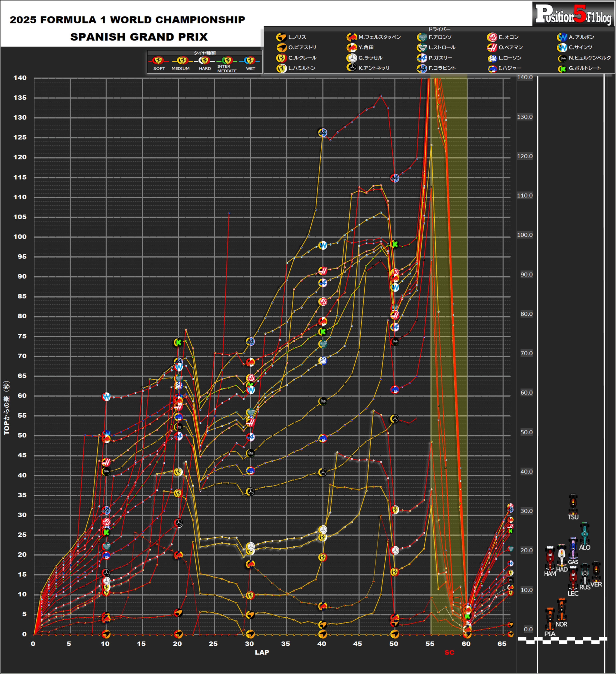Click the MEDIUM tyre legend swatch
The image size is (616, 674).
[182, 61]
